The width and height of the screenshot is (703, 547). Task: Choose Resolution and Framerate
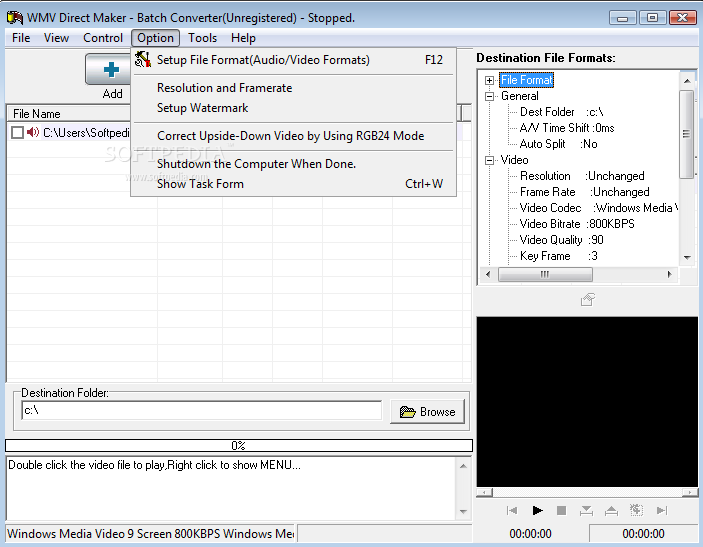[x=294, y=88]
